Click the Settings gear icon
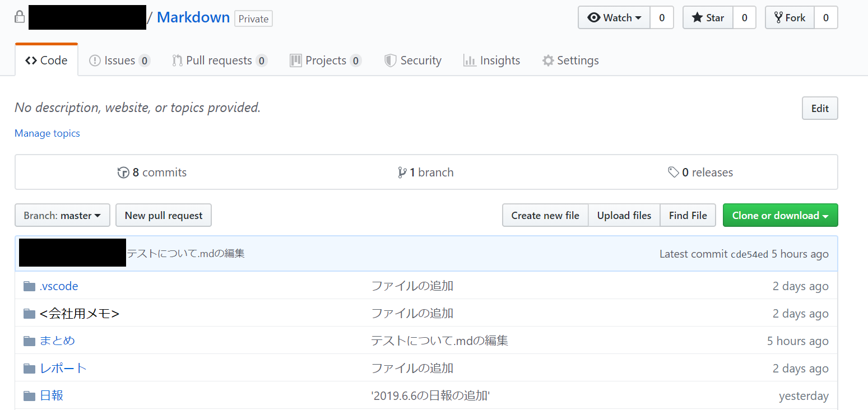868x410 pixels. [x=548, y=60]
